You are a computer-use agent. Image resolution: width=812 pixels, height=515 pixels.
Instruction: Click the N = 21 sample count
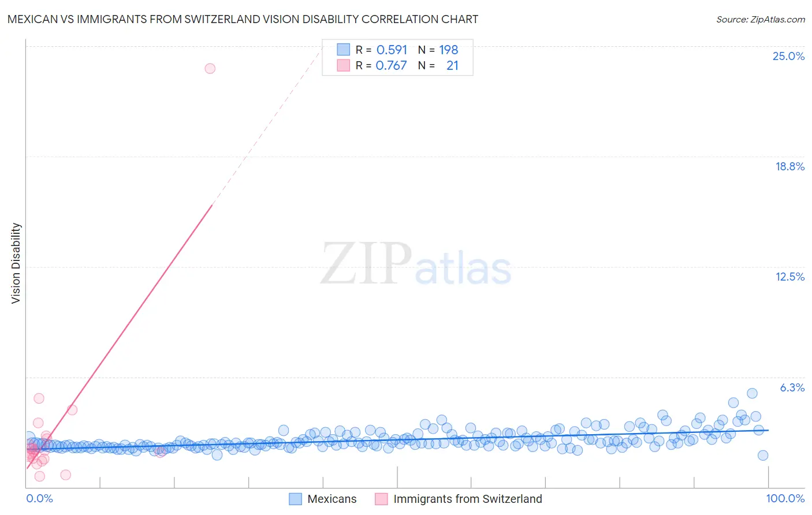[438, 65]
